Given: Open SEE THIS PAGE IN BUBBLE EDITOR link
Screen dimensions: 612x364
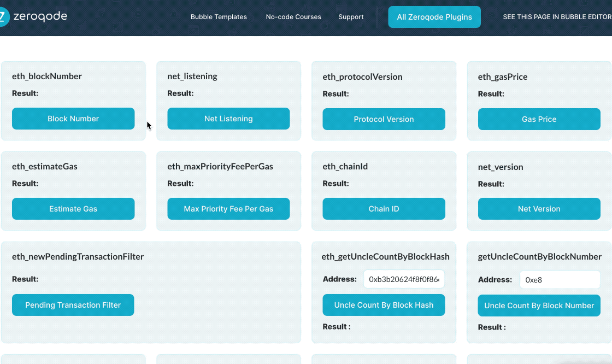Looking at the screenshot, I should pyautogui.click(x=557, y=17).
